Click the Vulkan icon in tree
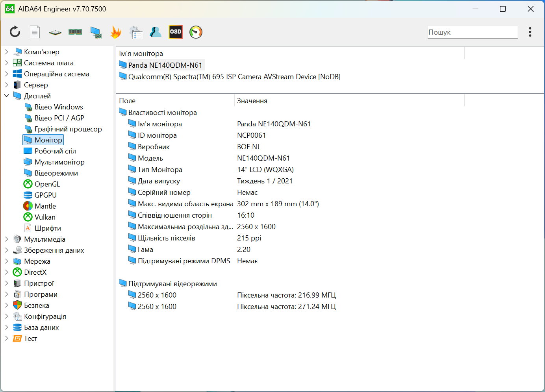Viewport: 545px width, 392px height. click(x=28, y=217)
